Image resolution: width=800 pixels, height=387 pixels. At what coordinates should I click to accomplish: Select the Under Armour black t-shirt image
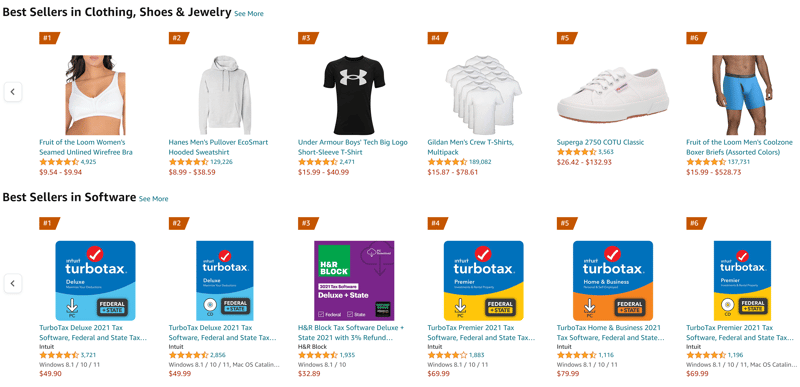tap(354, 95)
